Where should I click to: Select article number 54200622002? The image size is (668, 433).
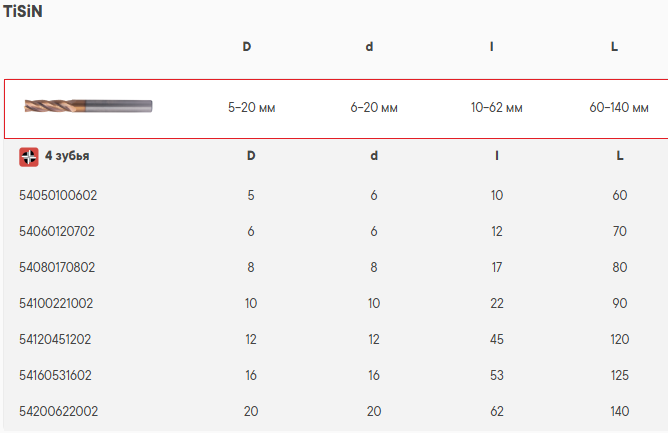pos(58,411)
